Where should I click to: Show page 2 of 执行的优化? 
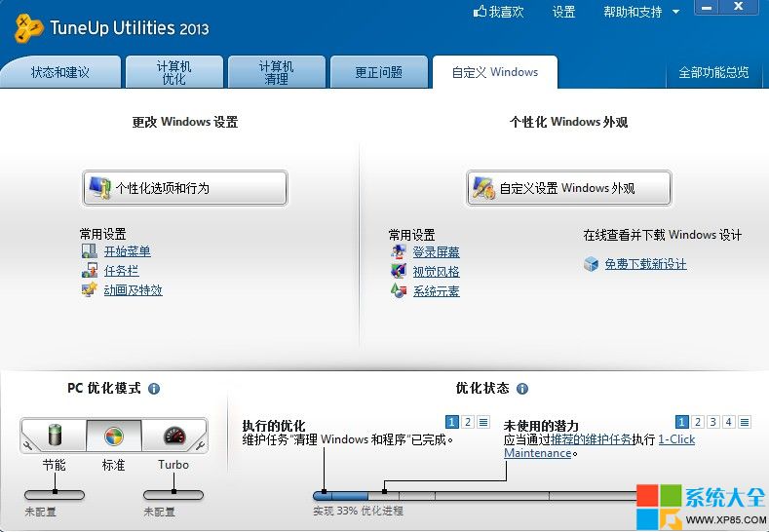(468, 422)
